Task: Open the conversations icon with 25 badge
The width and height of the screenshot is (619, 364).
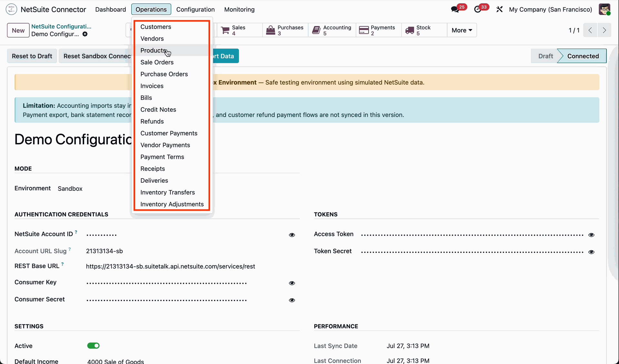Action: (x=456, y=9)
